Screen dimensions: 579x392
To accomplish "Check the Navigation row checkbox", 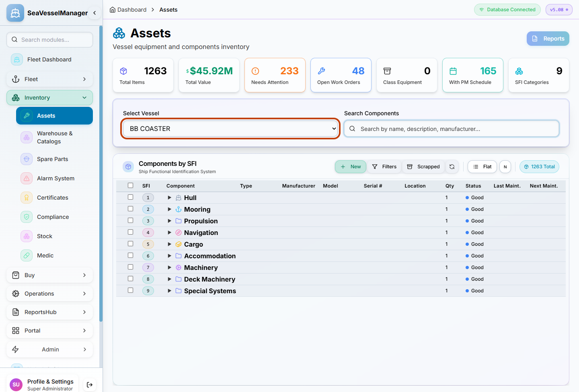I will 130,232.
